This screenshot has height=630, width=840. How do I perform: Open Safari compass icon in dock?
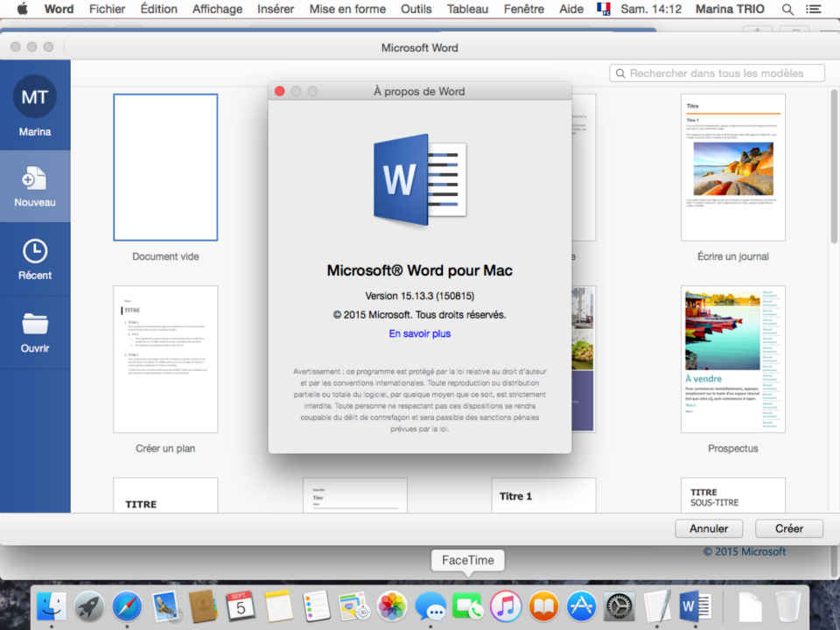click(x=127, y=606)
